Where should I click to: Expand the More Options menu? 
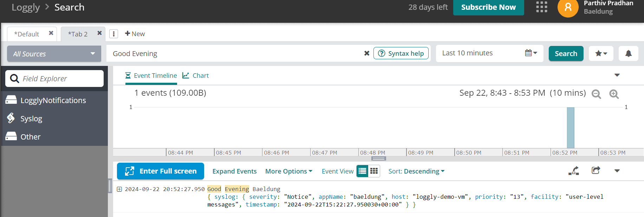(288, 171)
